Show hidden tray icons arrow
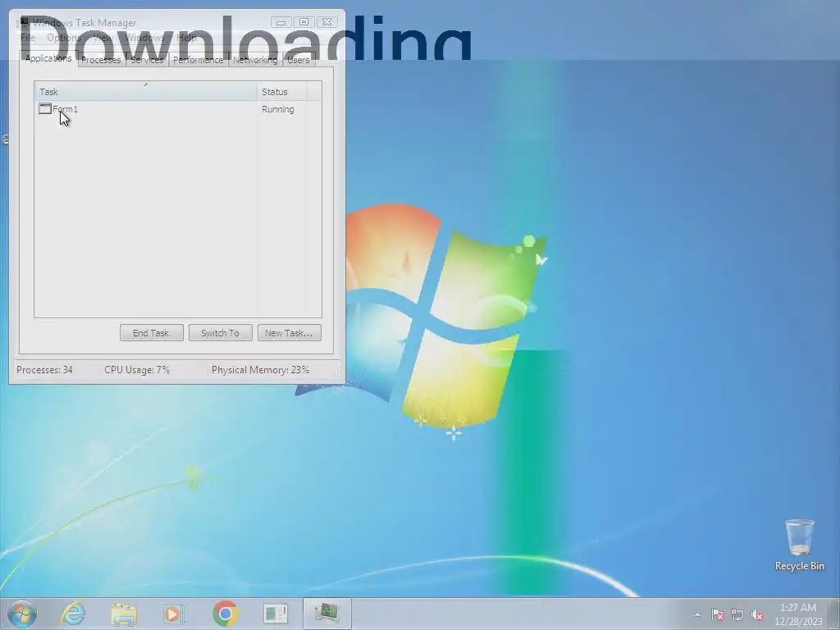This screenshot has width=840, height=630. click(x=697, y=614)
